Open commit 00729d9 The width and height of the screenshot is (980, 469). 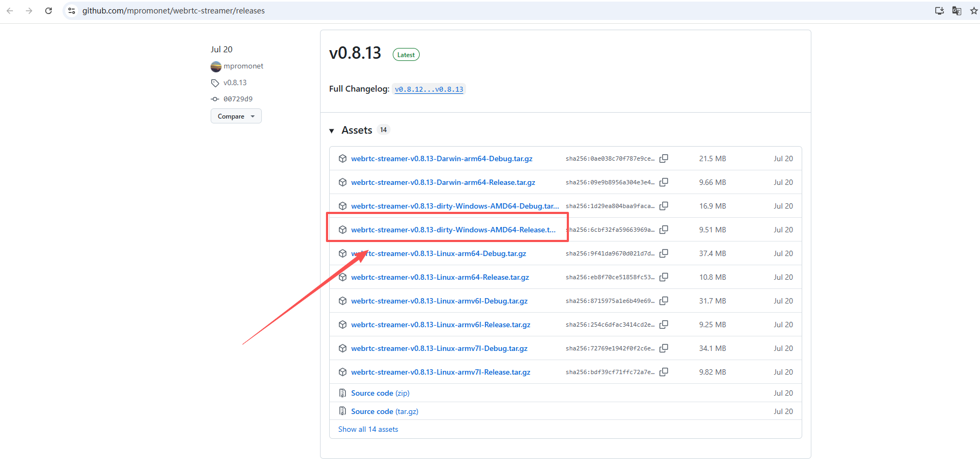tap(238, 99)
